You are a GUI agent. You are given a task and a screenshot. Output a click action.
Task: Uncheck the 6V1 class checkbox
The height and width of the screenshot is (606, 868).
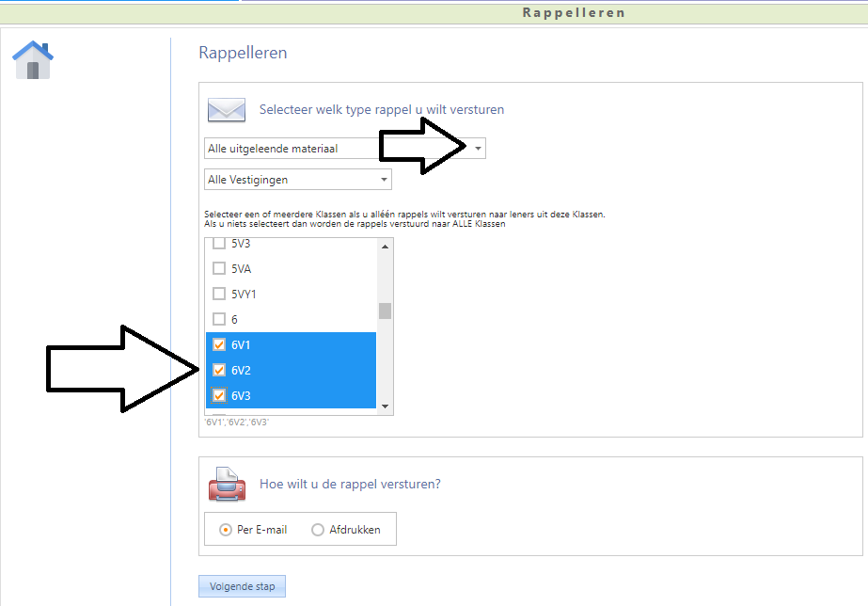click(x=219, y=345)
